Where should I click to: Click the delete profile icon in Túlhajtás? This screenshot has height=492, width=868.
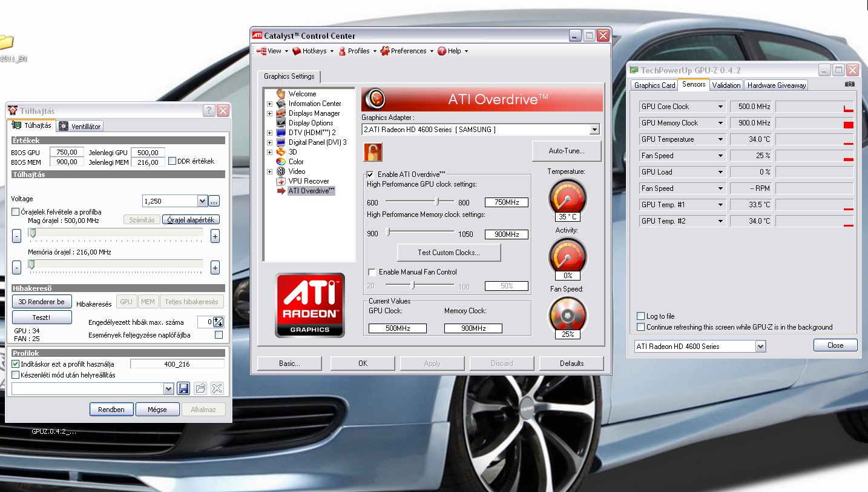click(217, 389)
